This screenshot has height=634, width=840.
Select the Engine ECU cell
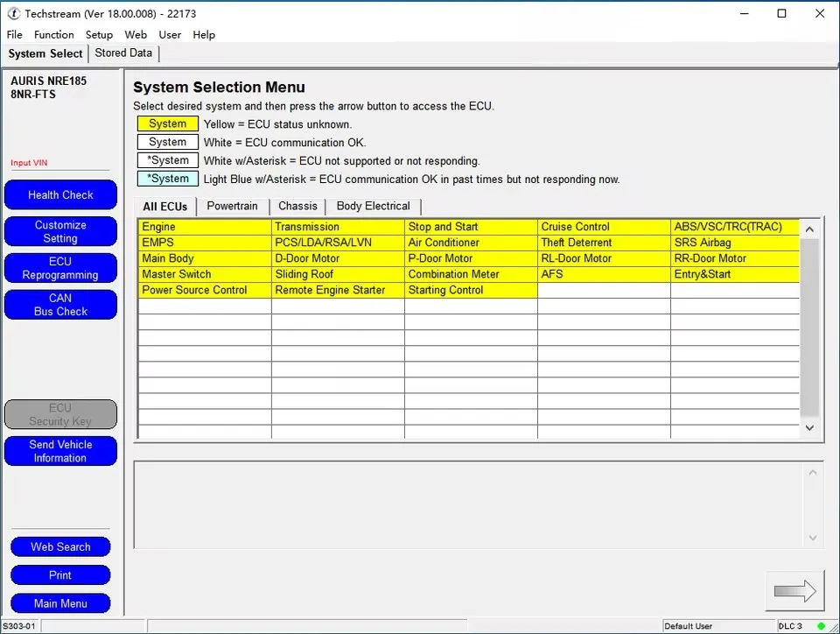[204, 227]
